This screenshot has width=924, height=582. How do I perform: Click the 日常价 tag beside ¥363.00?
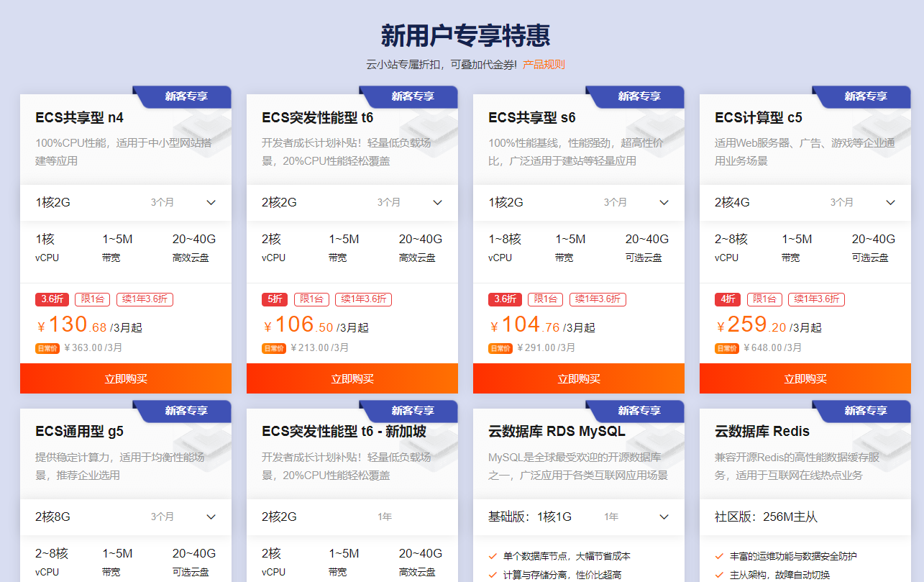coord(47,348)
